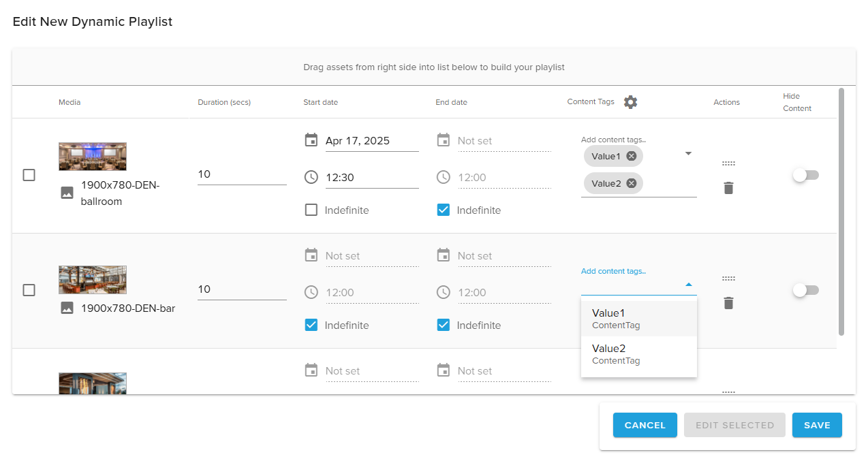Grab the drag handle for ballroom row

[x=728, y=163]
